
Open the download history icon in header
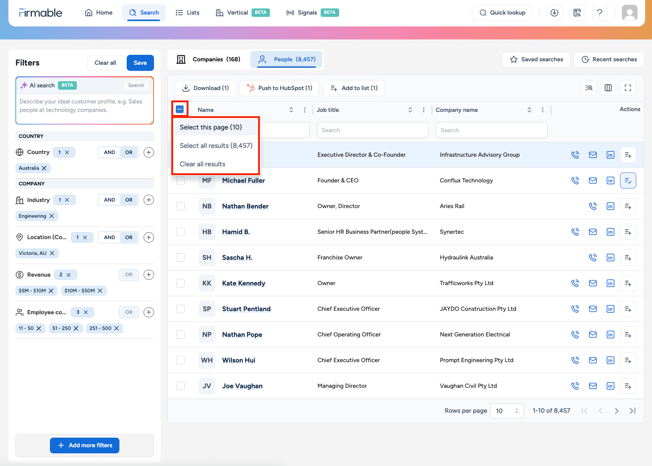pyautogui.click(x=554, y=13)
